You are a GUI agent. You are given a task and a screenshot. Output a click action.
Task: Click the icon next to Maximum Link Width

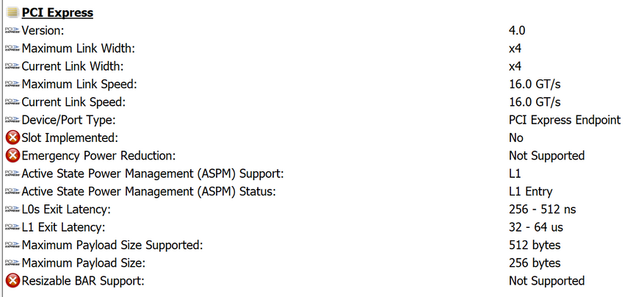[x=12, y=49]
